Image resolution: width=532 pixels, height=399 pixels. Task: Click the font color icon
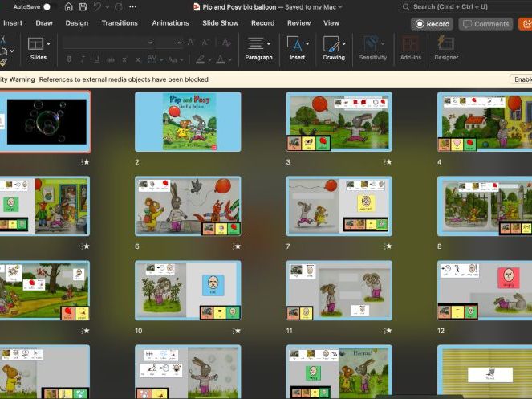click(x=221, y=59)
